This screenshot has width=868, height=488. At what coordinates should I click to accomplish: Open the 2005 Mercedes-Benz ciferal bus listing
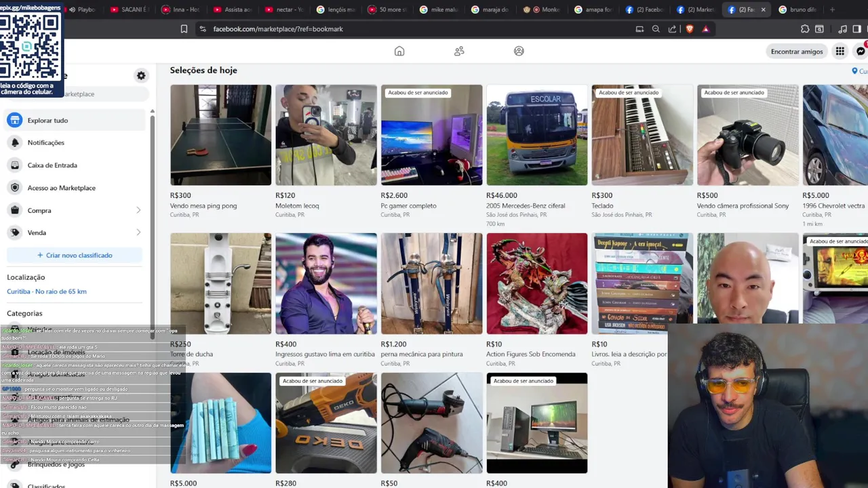tap(537, 135)
